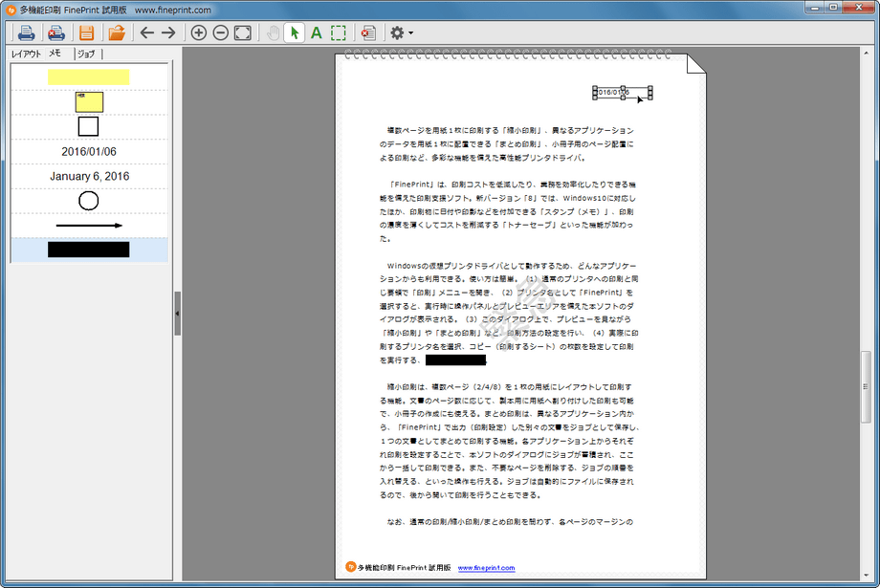Screen dimensions: 880x588
Task: Click the Print toolbar icon
Action: [x=26, y=33]
